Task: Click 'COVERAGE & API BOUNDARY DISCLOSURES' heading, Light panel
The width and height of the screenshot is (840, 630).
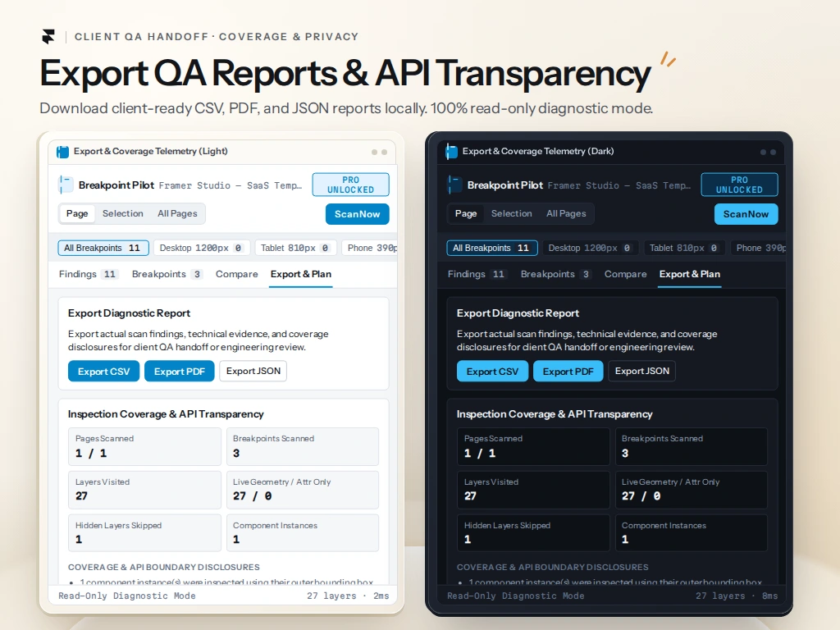Action: 164,567
